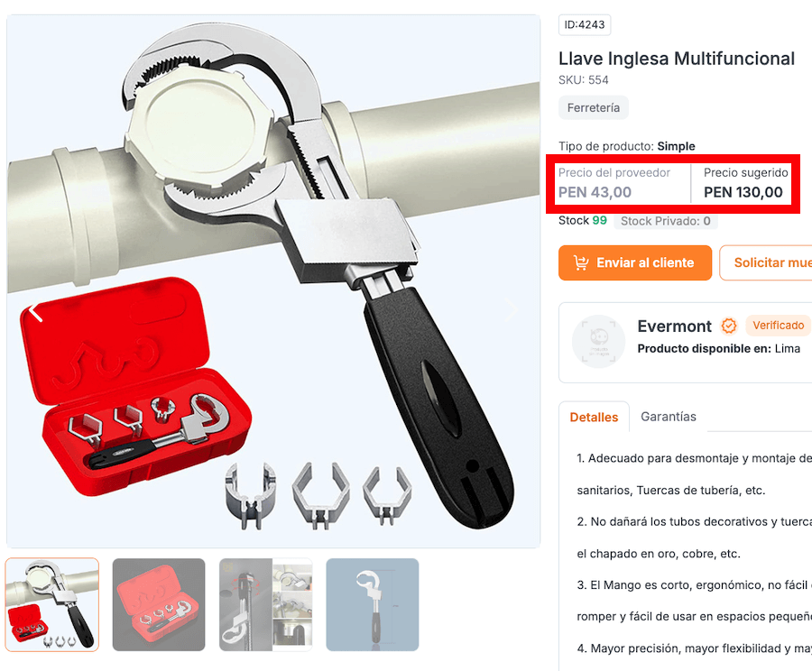
Task: Click the ID:4243 badge
Action: (585, 25)
